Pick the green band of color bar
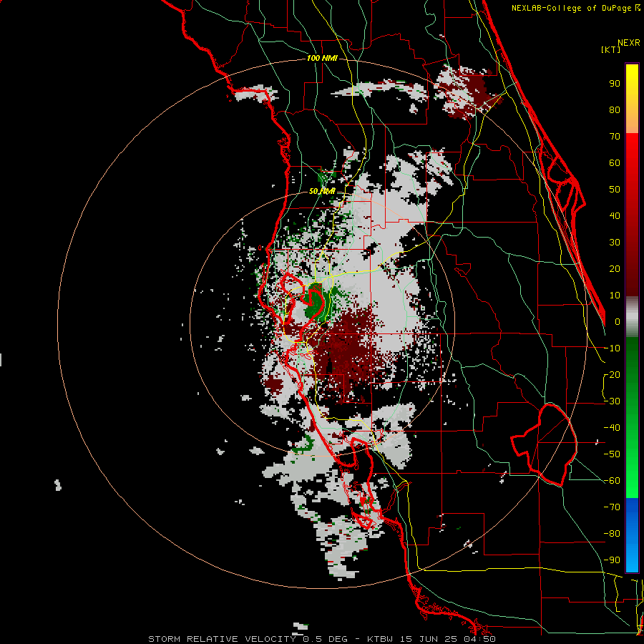This screenshot has height=644, width=644. click(632, 417)
